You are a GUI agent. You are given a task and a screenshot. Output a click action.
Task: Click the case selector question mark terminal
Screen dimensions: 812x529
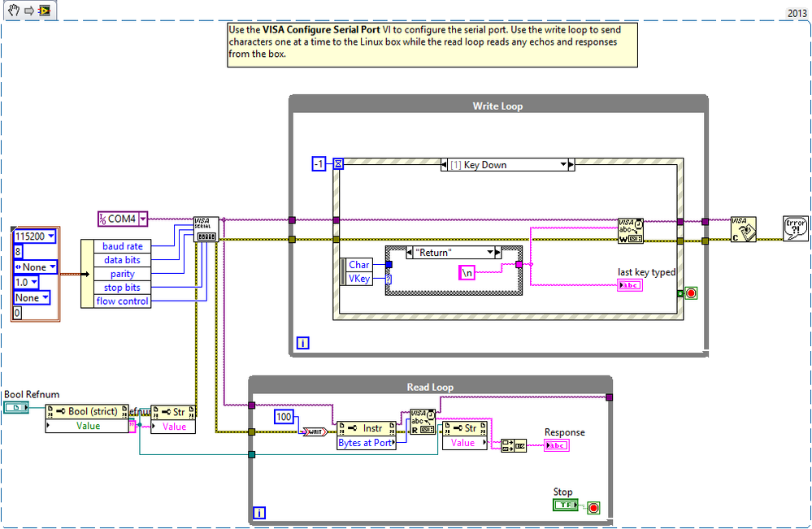click(389, 280)
